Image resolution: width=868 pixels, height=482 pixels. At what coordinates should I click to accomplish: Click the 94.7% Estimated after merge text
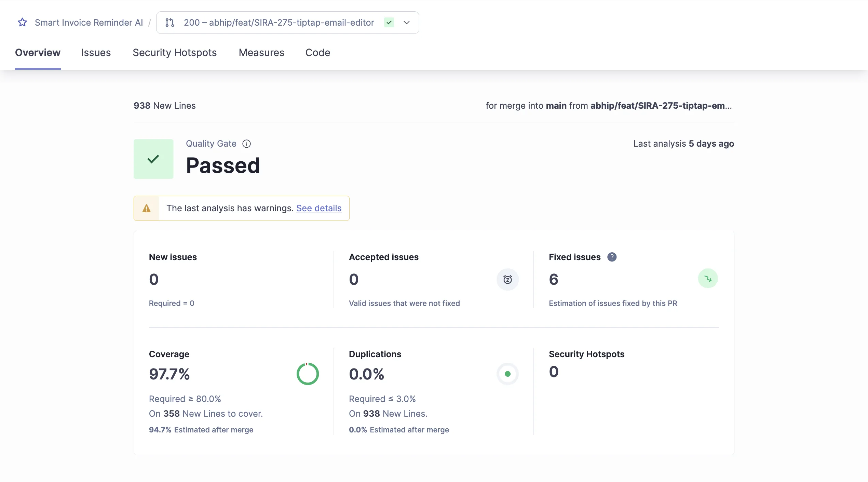coord(201,430)
